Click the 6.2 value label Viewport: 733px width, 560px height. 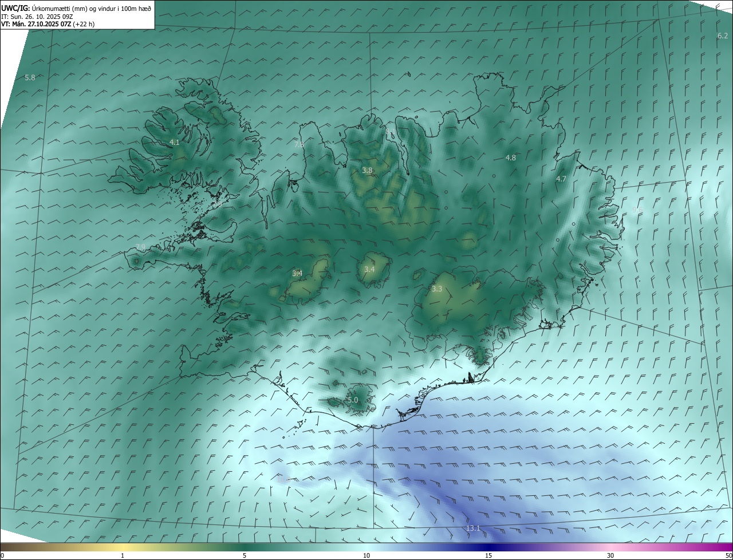click(723, 36)
